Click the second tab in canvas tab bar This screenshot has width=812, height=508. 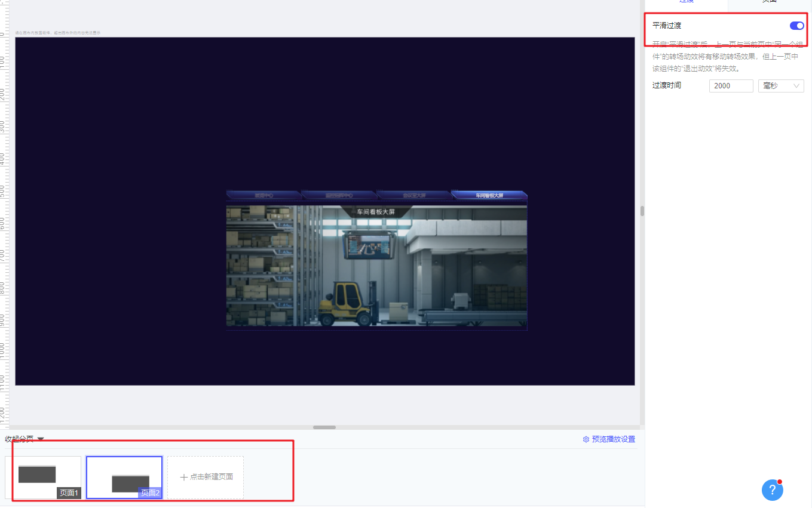(x=338, y=195)
